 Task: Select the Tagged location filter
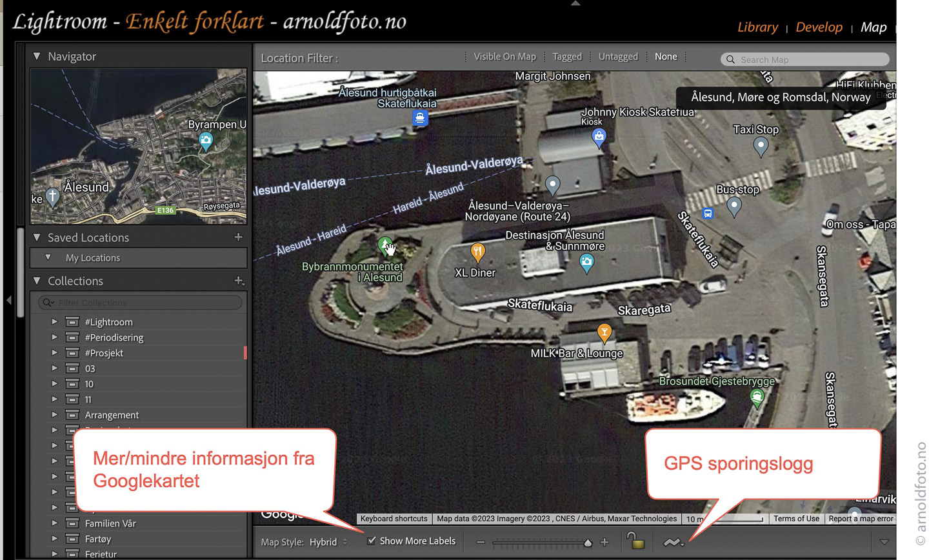[567, 57]
